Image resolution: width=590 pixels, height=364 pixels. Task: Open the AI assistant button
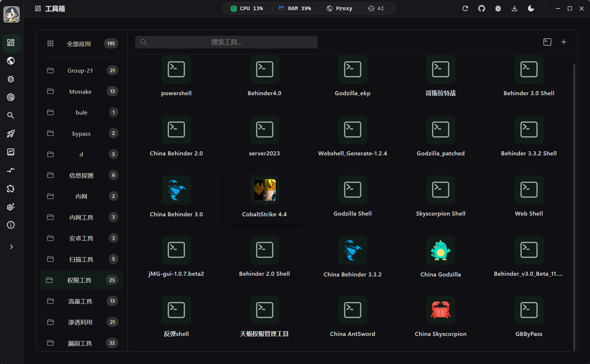(x=376, y=8)
